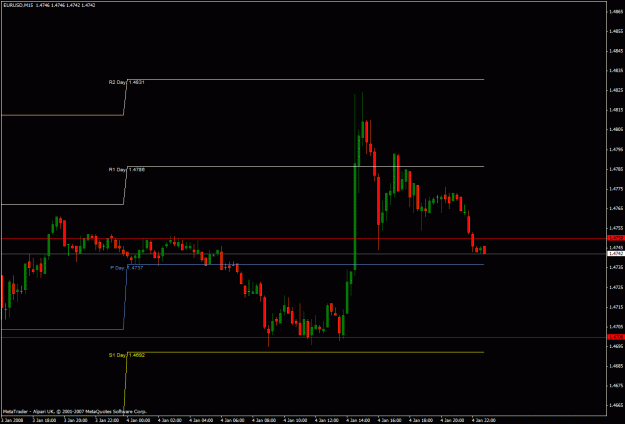Click price scale value 1.4775
The width and height of the screenshot is (625, 424).
[616, 188]
